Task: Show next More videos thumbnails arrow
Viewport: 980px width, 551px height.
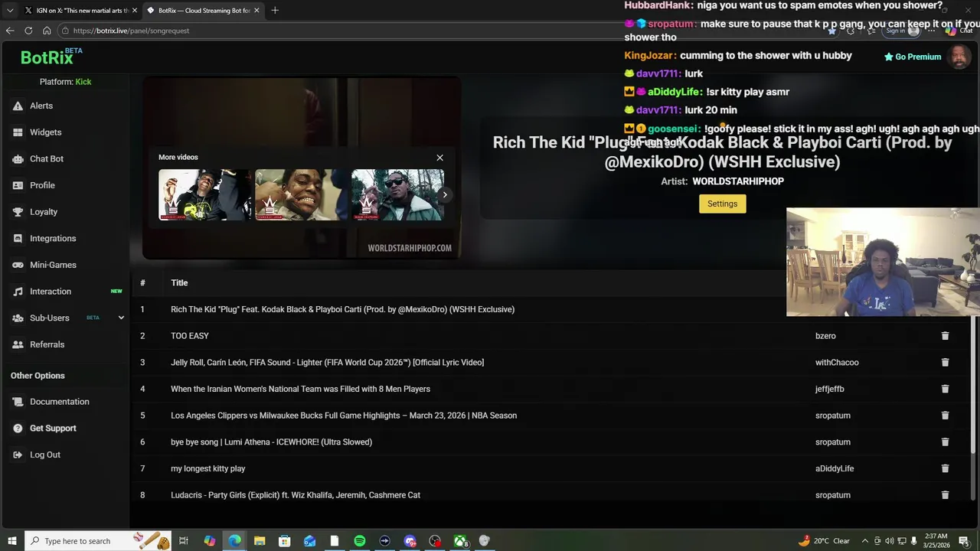Action: [x=444, y=194]
